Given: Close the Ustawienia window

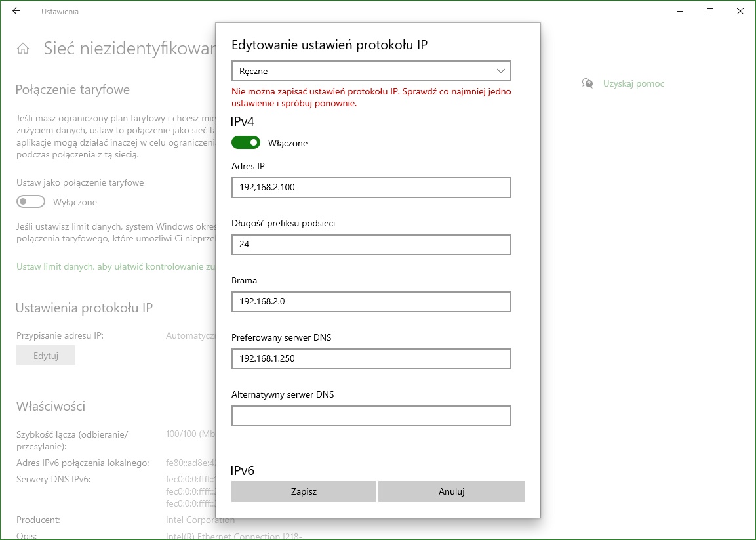Looking at the screenshot, I should pyautogui.click(x=740, y=12).
